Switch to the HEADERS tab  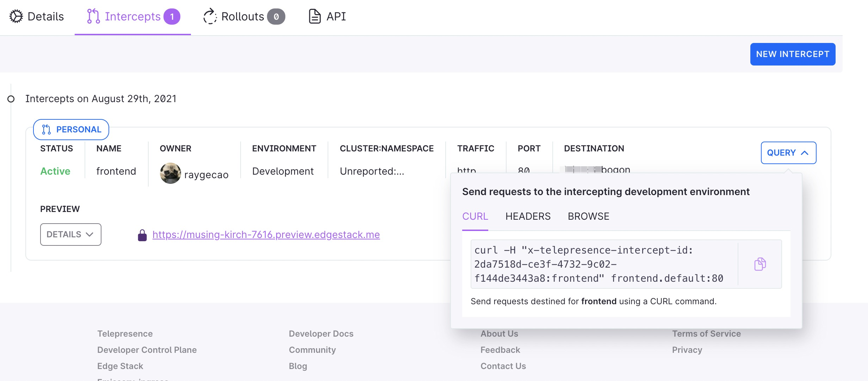[528, 216]
